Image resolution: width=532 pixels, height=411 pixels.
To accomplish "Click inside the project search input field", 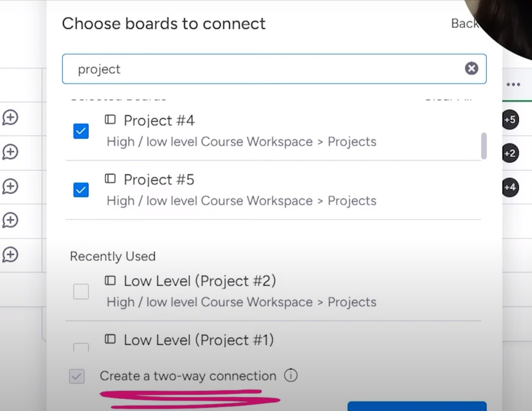I will (242, 69).
